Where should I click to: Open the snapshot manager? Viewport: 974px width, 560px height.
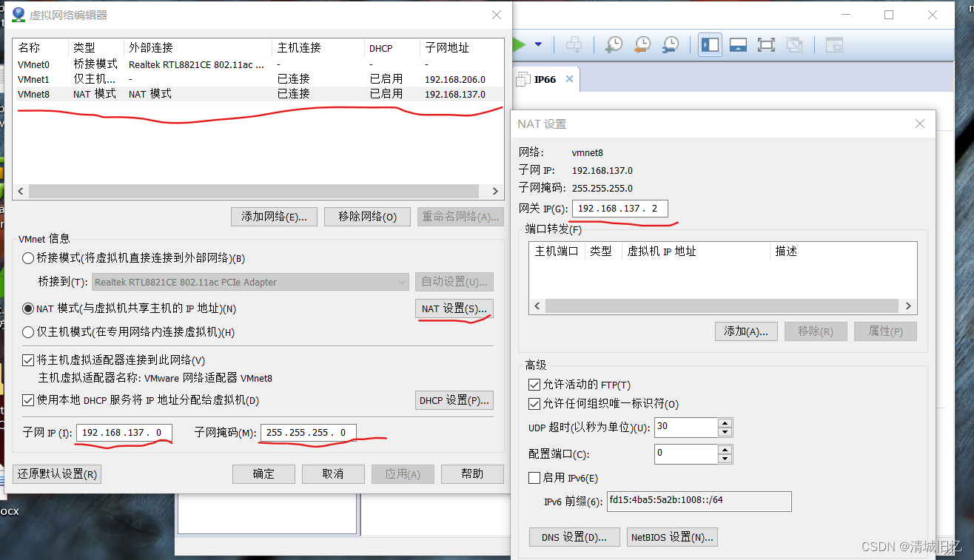pos(670,44)
